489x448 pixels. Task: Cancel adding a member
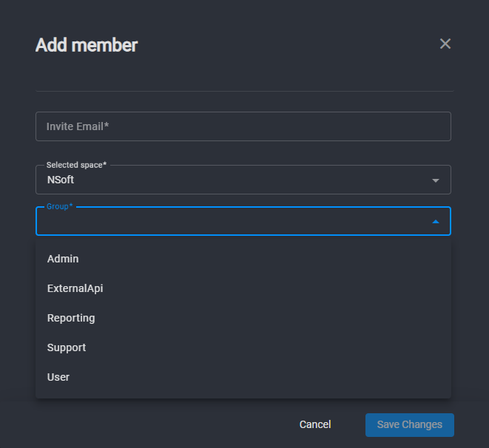click(x=315, y=424)
